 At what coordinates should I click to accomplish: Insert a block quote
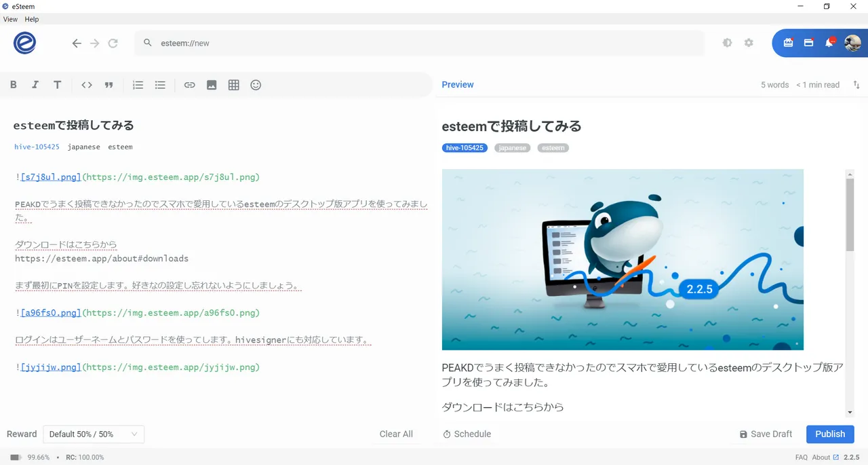[x=108, y=85]
